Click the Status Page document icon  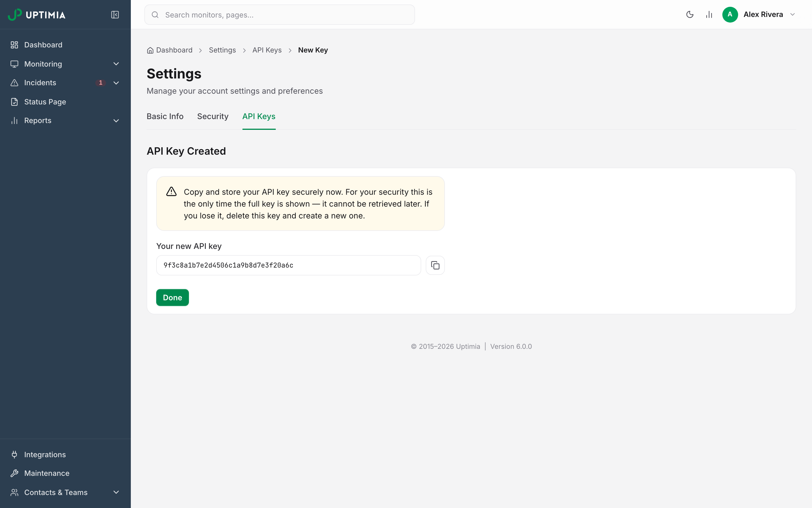14,102
